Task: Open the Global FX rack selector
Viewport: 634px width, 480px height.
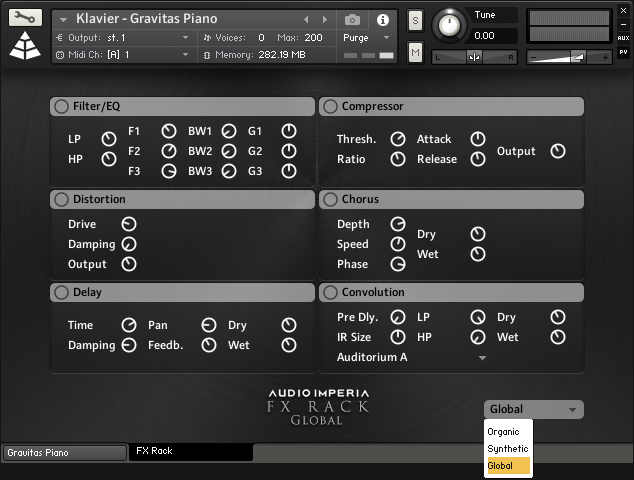Action: tap(533, 409)
